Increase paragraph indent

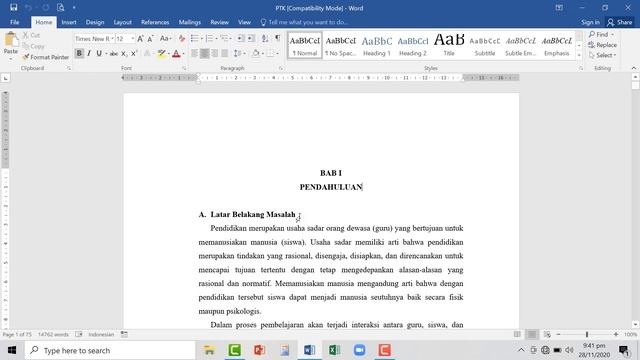pyautogui.click(x=251, y=39)
